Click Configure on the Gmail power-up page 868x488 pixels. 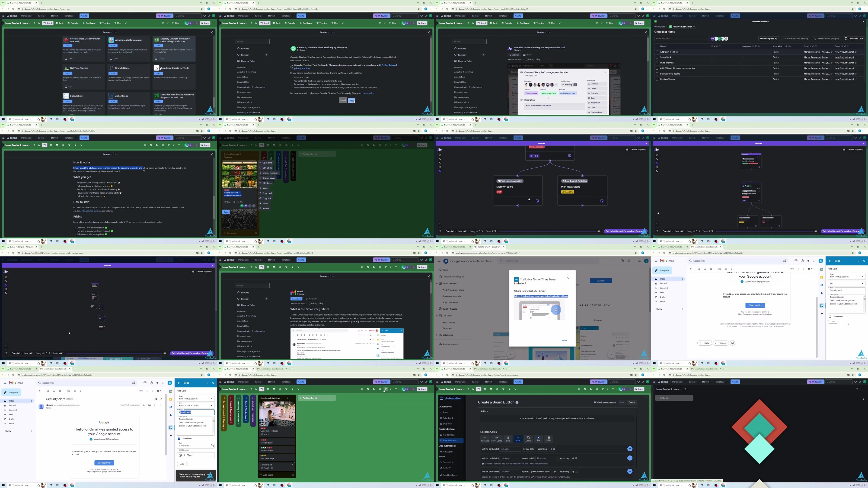tap(296, 299)
